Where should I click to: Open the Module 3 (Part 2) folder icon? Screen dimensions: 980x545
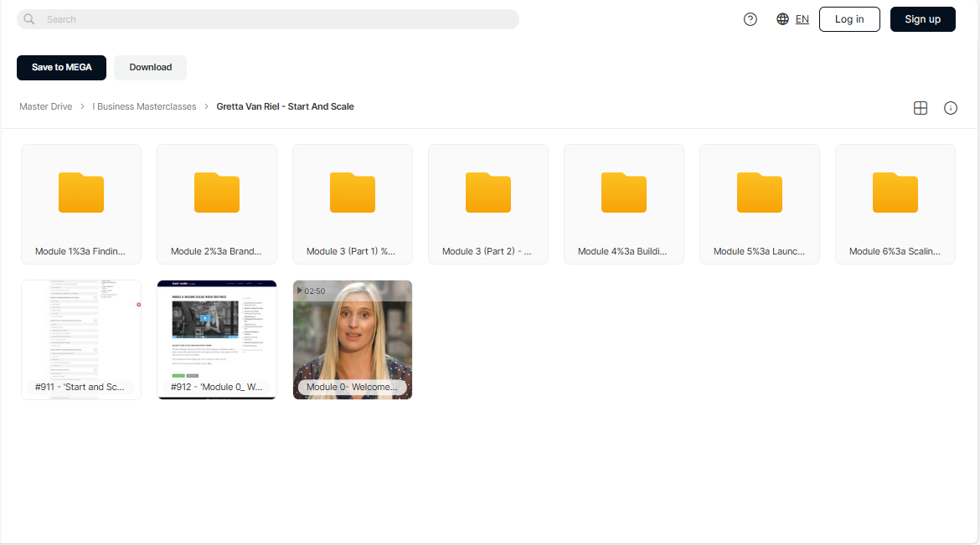pyautogui.click(x=488, y=193)
